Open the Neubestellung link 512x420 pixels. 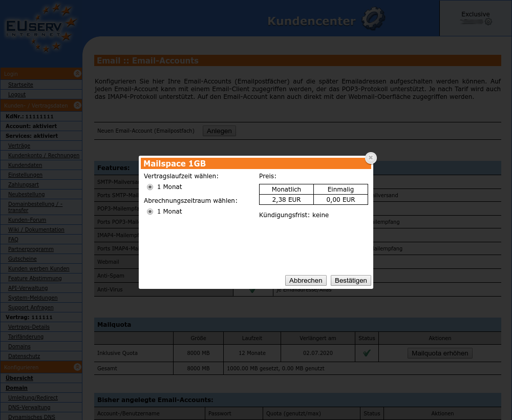pos(27,194)
